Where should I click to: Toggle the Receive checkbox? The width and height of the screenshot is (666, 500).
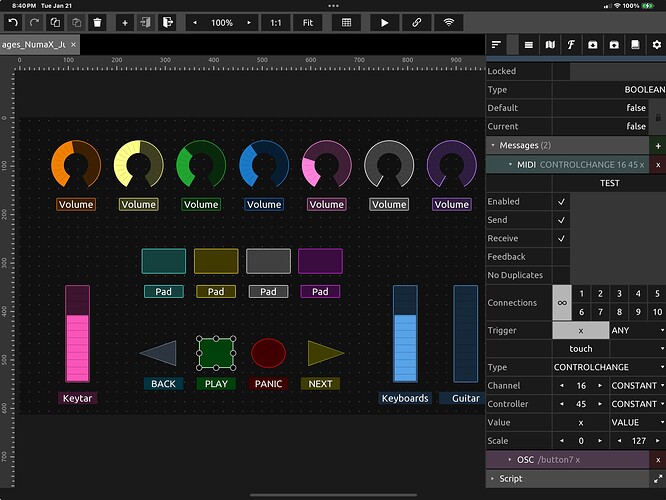pos(561,238)
